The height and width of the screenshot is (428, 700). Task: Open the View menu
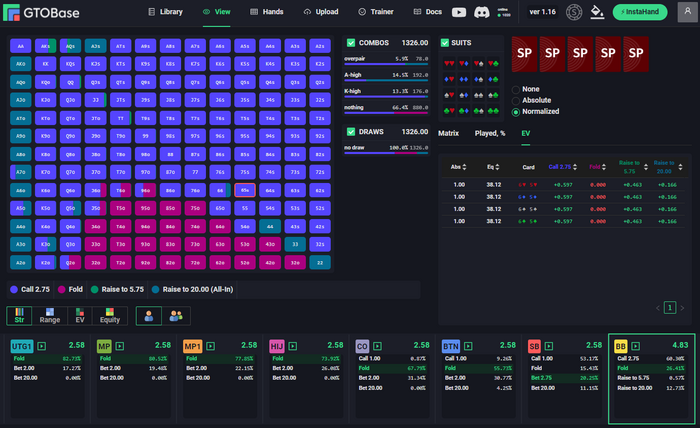(x=217, y=12)
